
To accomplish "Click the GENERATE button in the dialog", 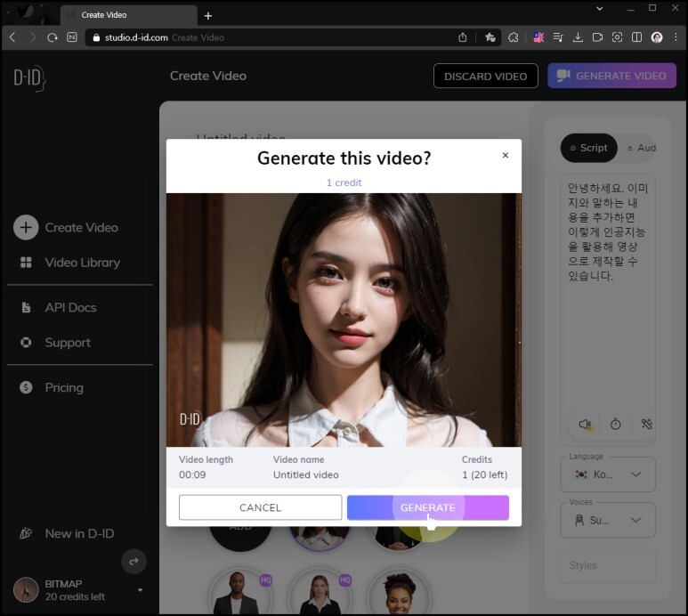I will pos(428,507).
